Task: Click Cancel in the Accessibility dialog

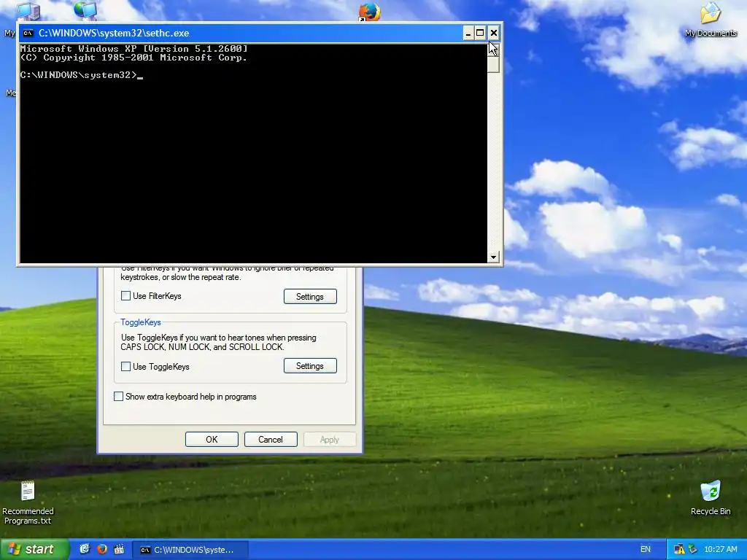Action: click(271, 439)
